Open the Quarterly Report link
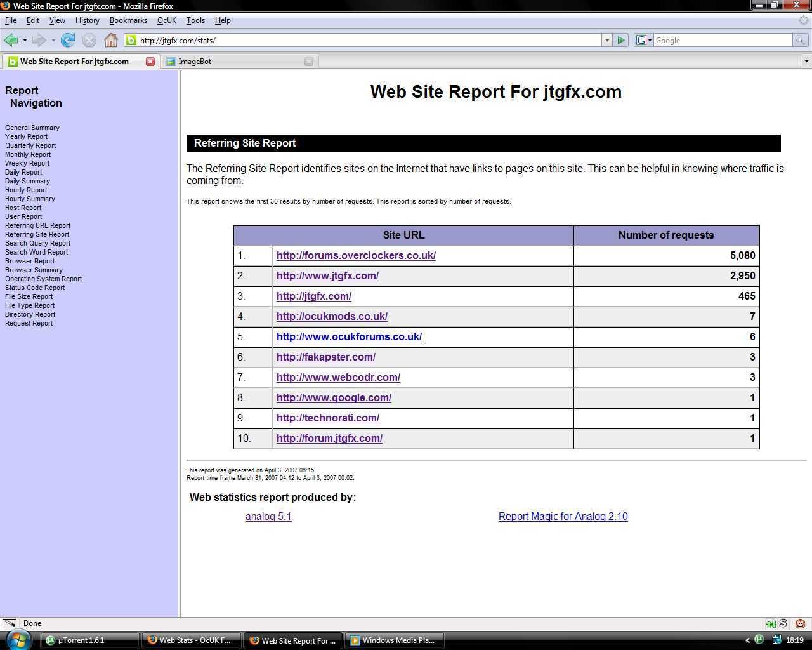Screen dimensions: 812x650 30,145
